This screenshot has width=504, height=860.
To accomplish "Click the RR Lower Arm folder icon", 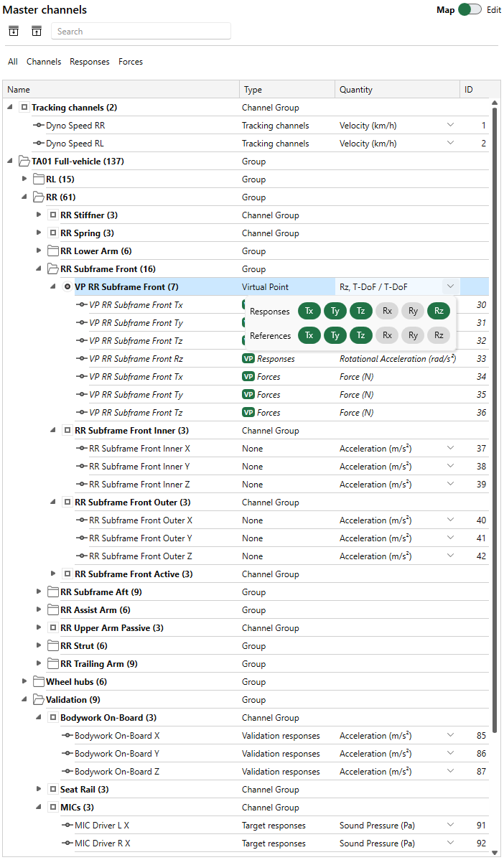I will pyautogui.click(x=52, y=251).
